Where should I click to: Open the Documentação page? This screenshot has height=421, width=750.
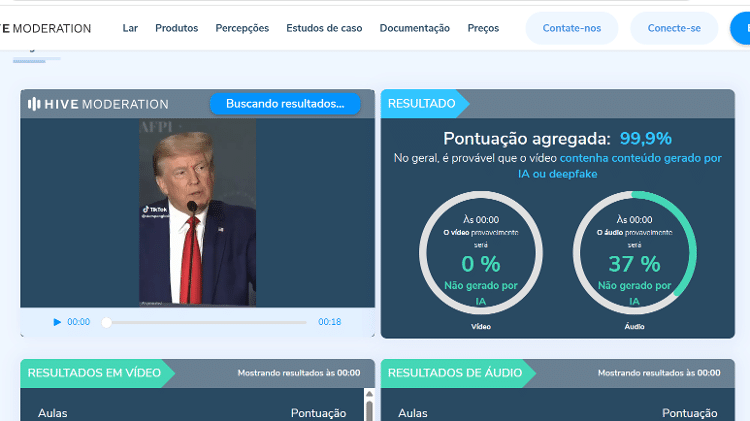point(415,28)
